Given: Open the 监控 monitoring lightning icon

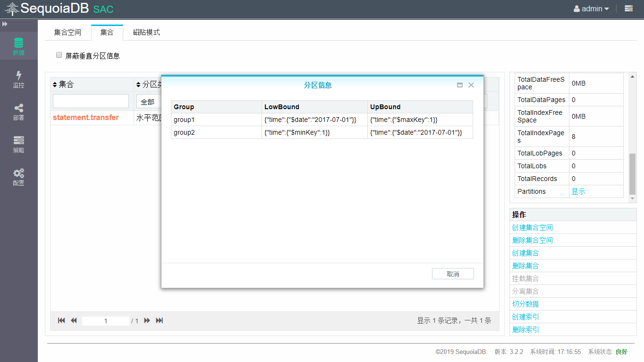Looking at the screenshot, I should tap(18, 75).
